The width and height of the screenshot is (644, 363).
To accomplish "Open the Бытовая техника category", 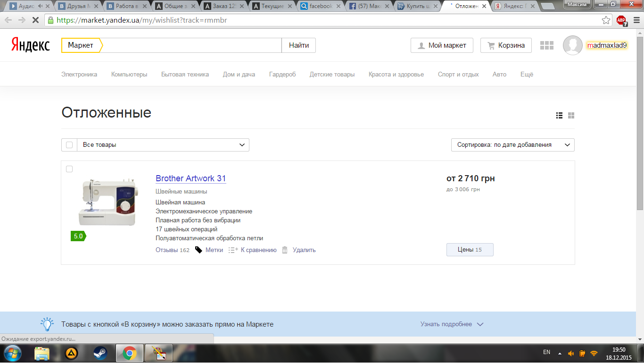I will 185,75.
